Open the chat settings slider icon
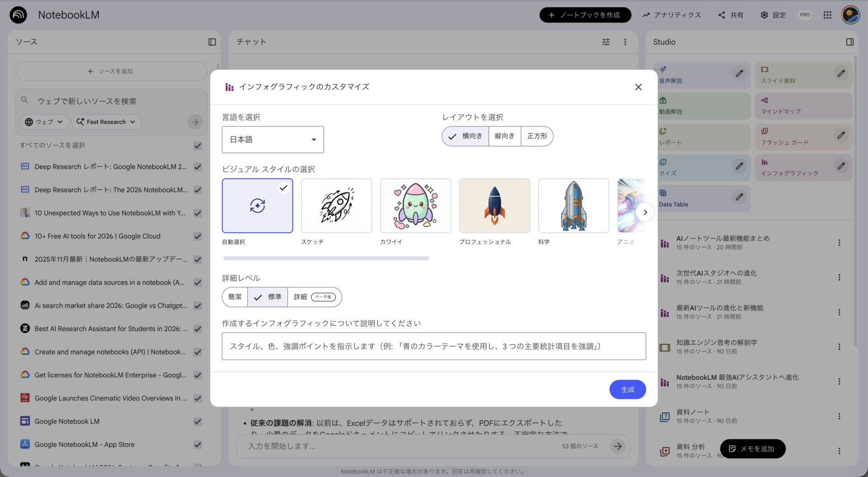 coord(605,42)
